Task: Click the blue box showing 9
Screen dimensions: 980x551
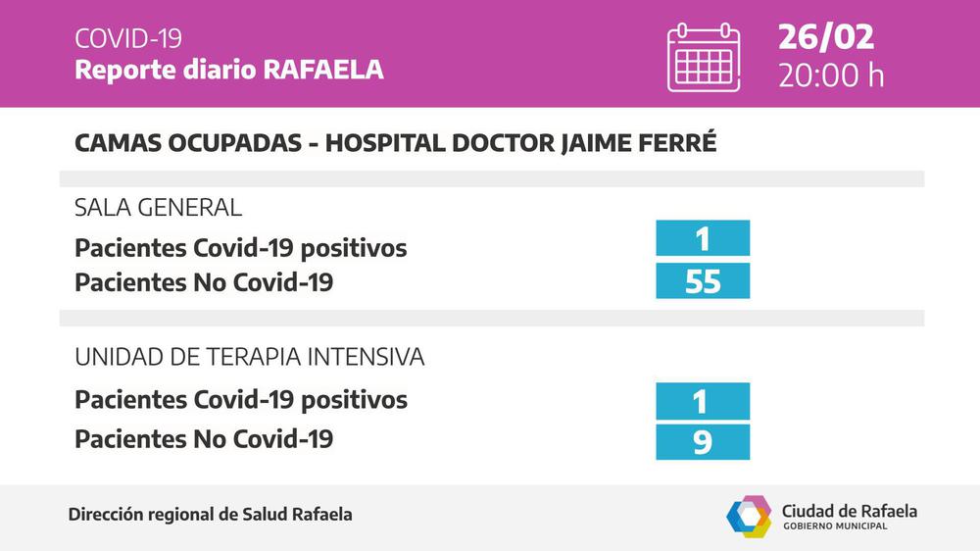Action: pyautogui.click(x=703, y=442)
